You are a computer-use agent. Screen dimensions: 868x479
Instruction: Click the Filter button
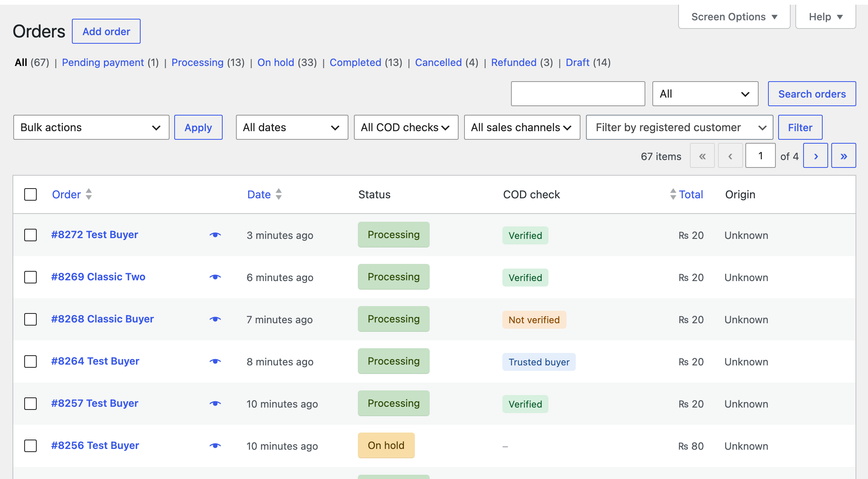tap(800, 127)
